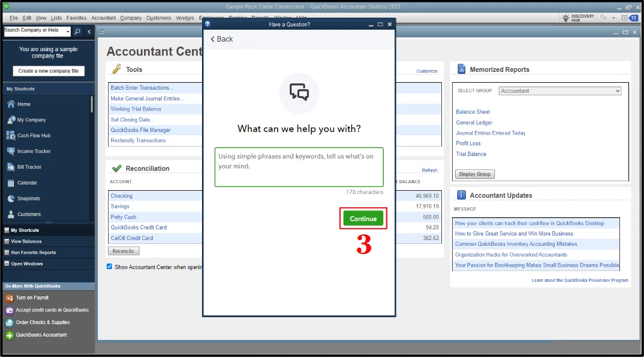This screenshot has width=644, height=357.
Task: Collapse the left sidebar with the arrow
Action: pos(89,32)
